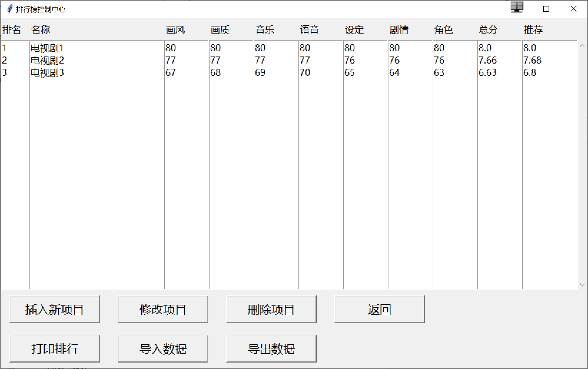Click the 导出数据 button
The height and width of the screenshot is (369, 588).
point(271,349)
